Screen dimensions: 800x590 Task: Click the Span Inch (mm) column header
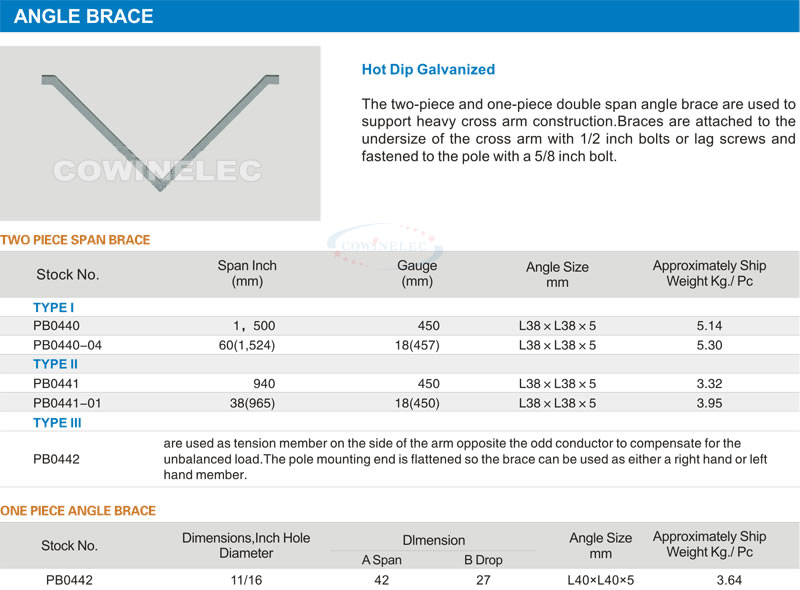pyautogui.click(x=247, y=274)
